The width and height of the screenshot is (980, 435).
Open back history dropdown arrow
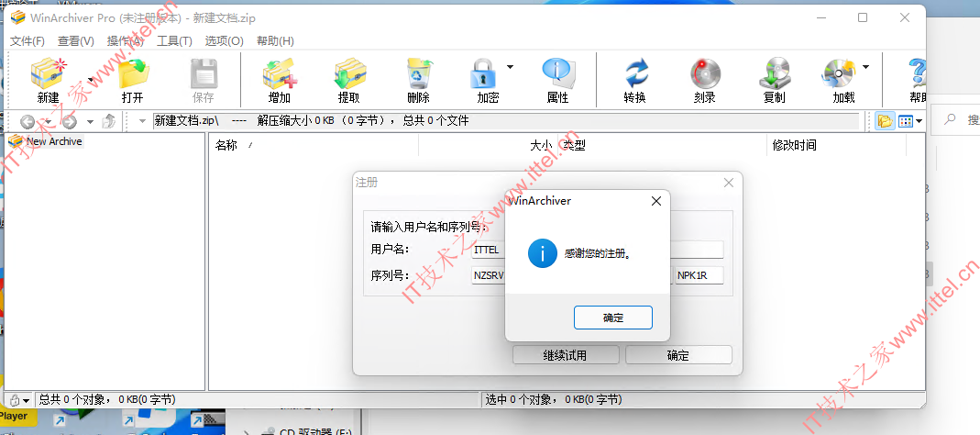tap(48, 121)
